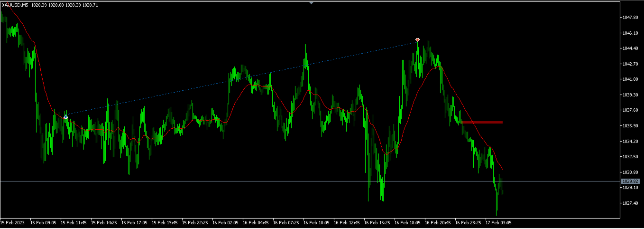Select the blue dashed trade connection line
The image size is (644, 229).
point(242,78)
